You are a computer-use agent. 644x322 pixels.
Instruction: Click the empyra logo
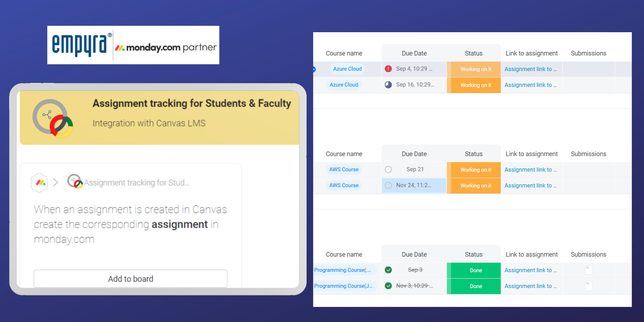coord(82,45)
